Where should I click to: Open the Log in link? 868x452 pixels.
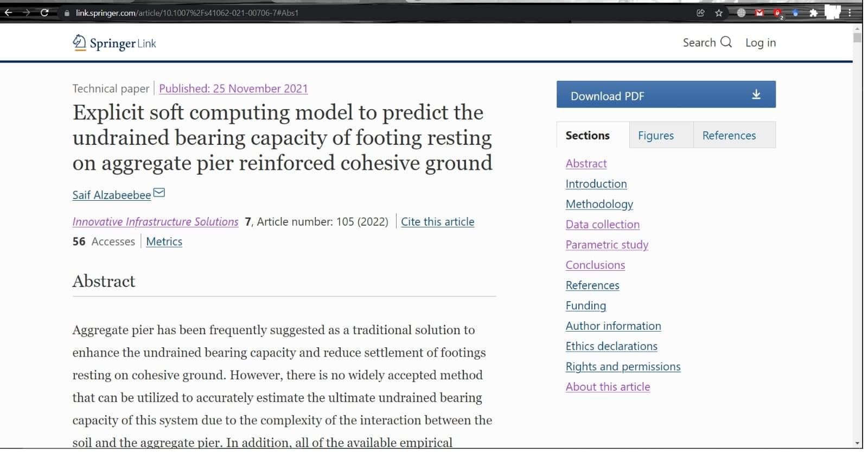[760, 42]
